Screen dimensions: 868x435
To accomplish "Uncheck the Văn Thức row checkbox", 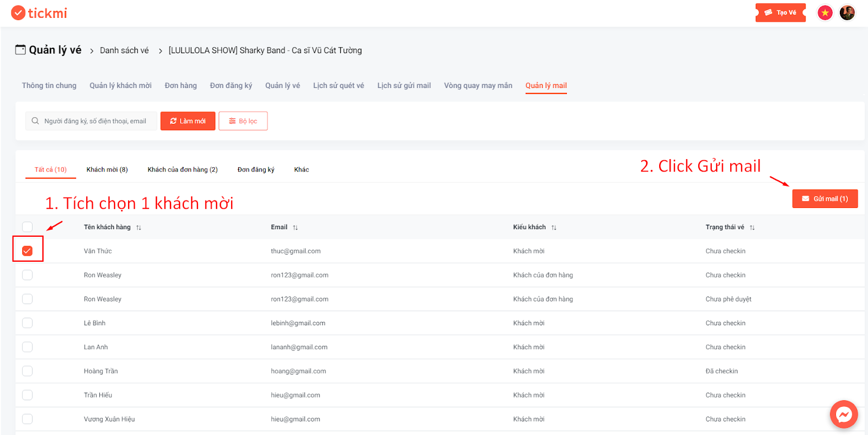I will click(27, 251).
